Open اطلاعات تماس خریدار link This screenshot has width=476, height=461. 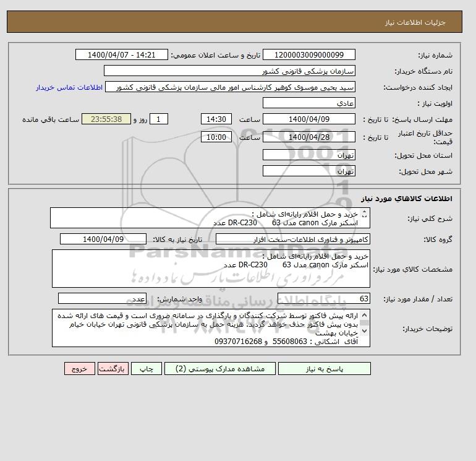pyautogui.click(x=69, y=87)
